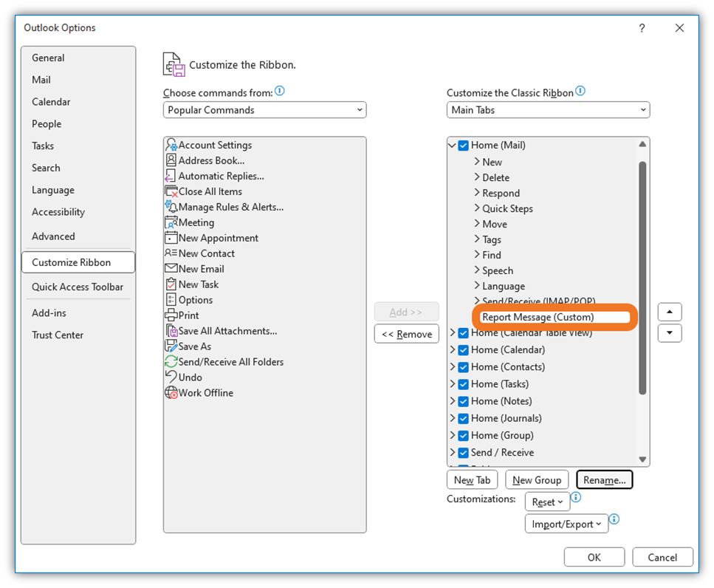Click the Save All Attachments icon

tap(171, 331)
